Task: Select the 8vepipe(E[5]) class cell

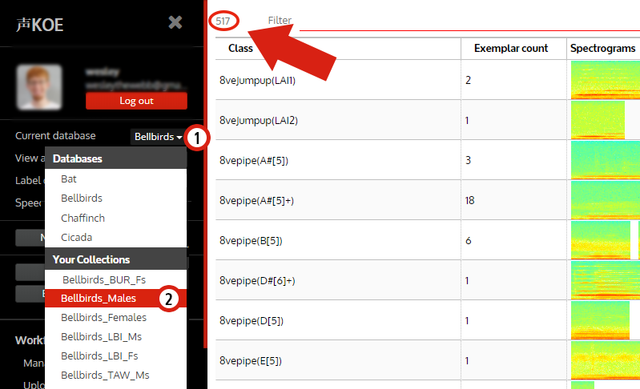Action: click(x=338, y=360)
